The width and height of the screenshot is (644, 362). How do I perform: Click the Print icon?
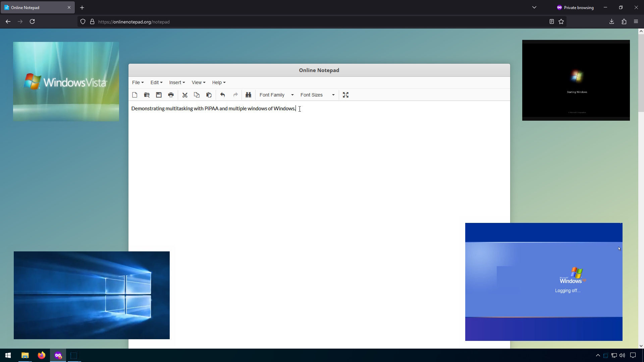(x=171, y=95)
